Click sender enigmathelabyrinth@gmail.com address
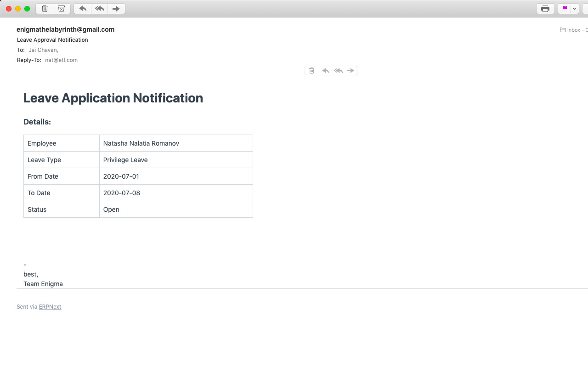588x367 pixels. point(65,29)
